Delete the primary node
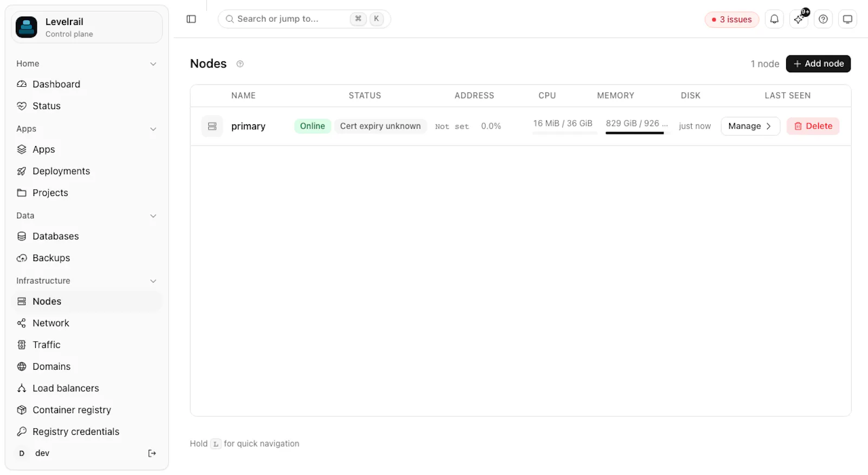 [813, 126]
